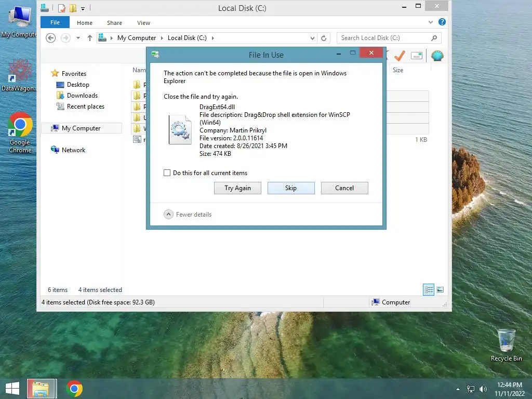
Task: Open the Home ribbon tab
Action: tap(85, 23)
